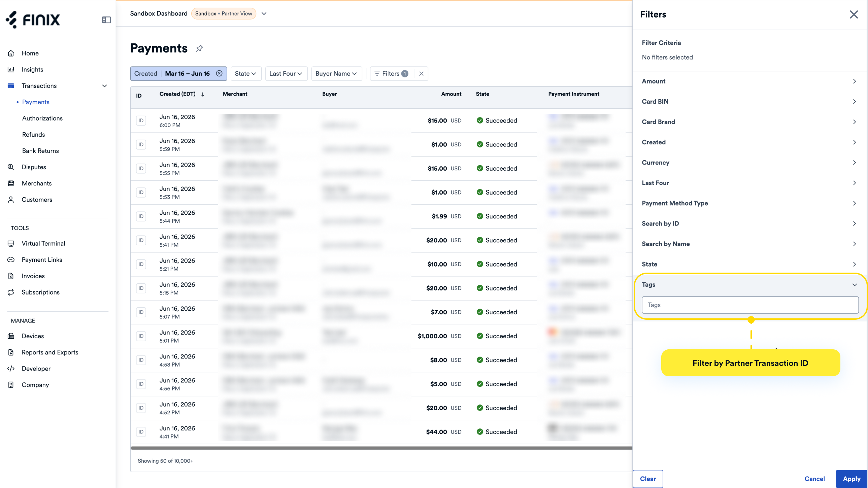Screen dimensions: 868x488
Task: Copy ID for the 5:01 PM payment
Action: click(x=141, y=336)
